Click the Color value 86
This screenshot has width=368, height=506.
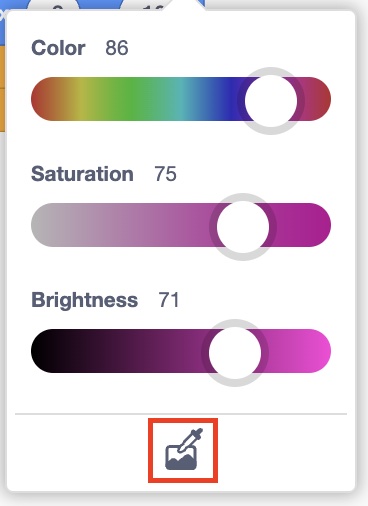[x=117, y=48]
